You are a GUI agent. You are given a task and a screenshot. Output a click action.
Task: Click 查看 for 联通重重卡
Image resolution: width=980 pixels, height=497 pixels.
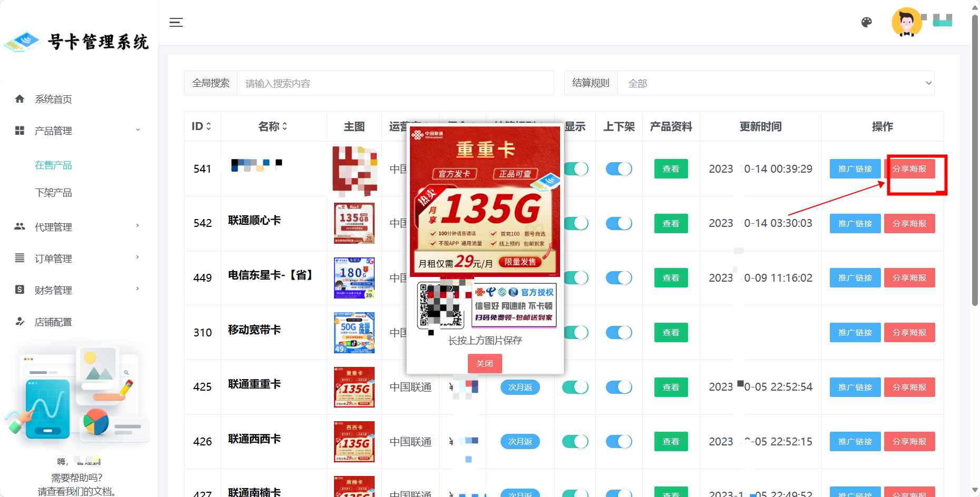pyautogui.click(x=671, y=387)
